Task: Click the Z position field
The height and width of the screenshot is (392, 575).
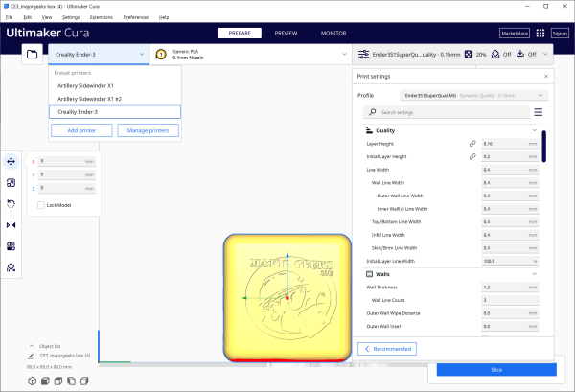Action: [67, 188]
